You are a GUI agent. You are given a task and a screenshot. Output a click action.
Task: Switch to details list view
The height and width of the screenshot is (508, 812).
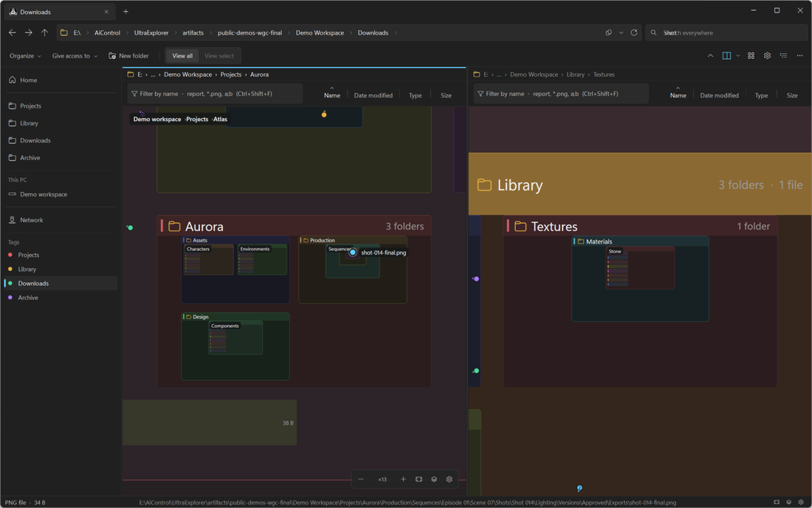pos(783,56)
